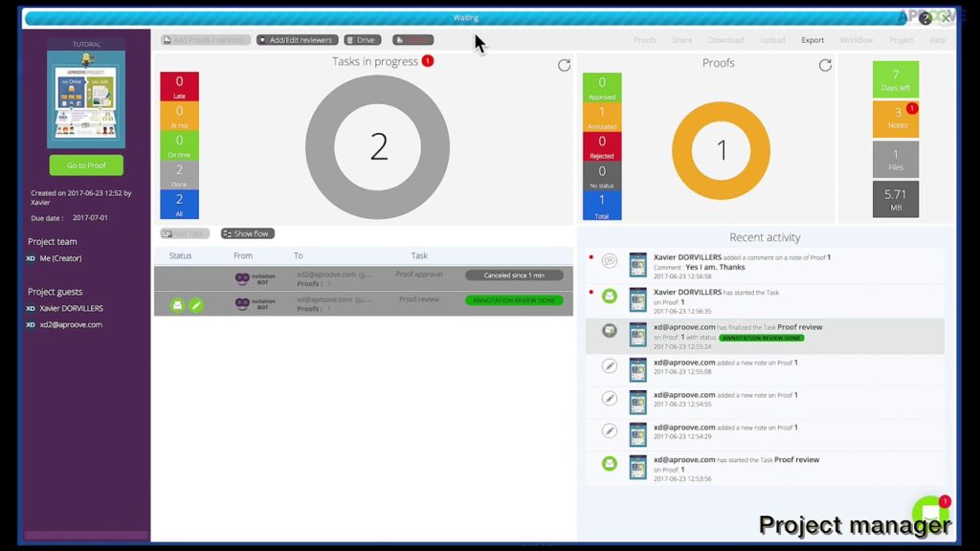Open the Export menu
This screenshot has width=980, height=551.
point(813,40)
